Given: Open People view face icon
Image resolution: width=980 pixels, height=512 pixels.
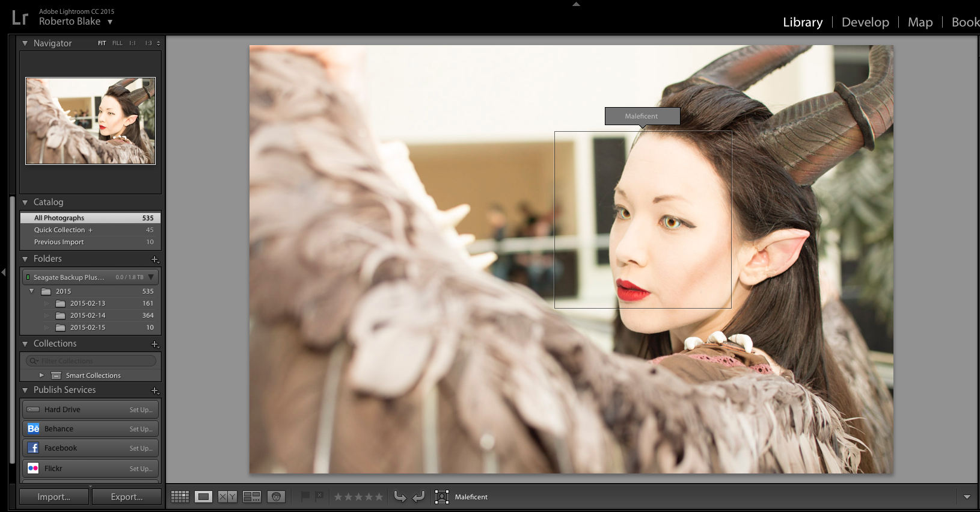Looking at the screenshot, I should click(276, 496).
